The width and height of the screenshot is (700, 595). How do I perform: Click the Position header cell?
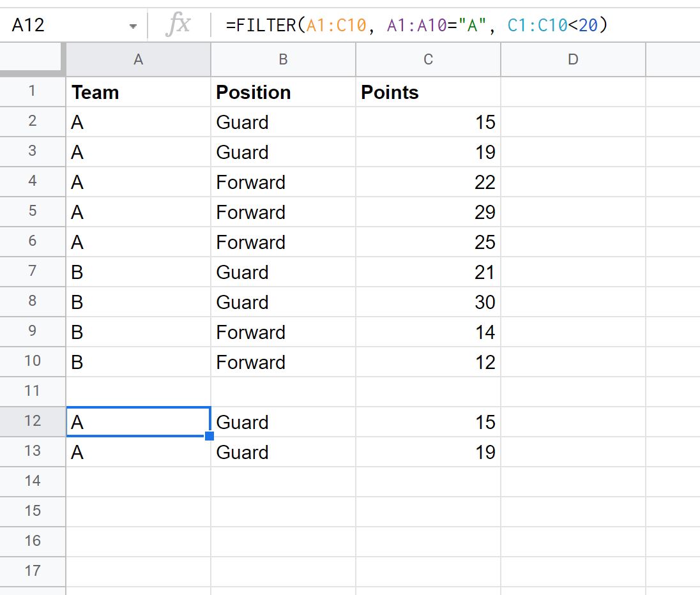(283, 92)
